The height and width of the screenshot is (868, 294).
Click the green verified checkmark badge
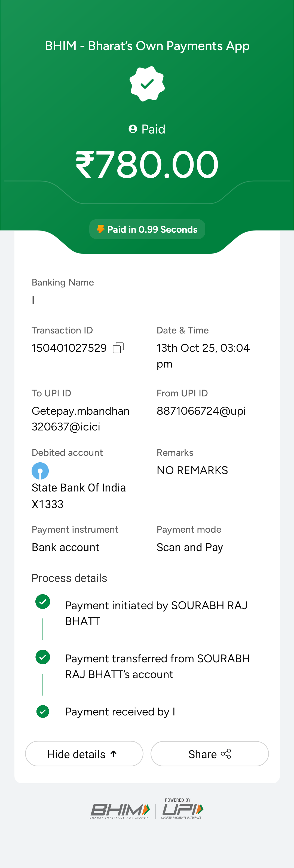tap(147, 84)
